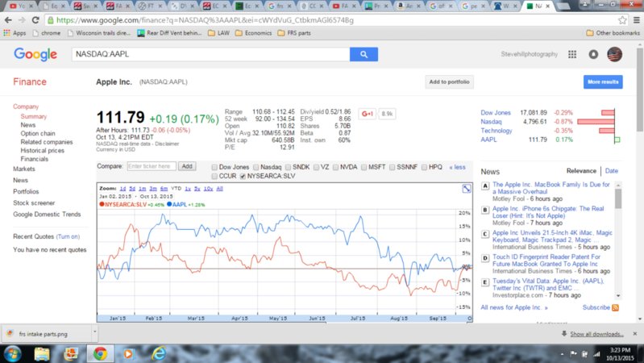Open the account profile avatar
Viewport: 644px width, 363px height.
tap(614, 54)
